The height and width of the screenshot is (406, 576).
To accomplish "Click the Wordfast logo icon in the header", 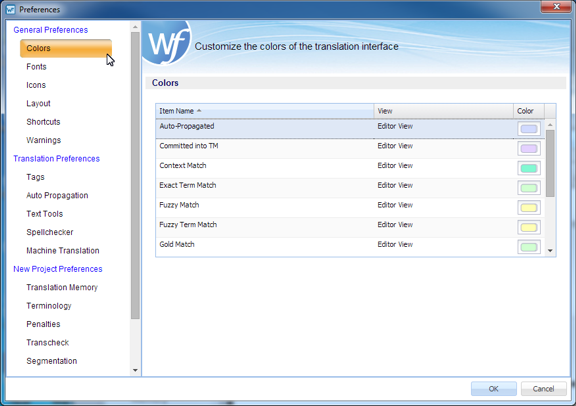I will pos(167,43).
